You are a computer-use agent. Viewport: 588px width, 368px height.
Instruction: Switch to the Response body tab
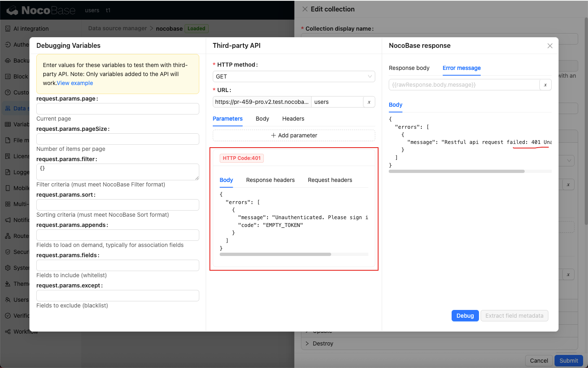tap(409, 68)
